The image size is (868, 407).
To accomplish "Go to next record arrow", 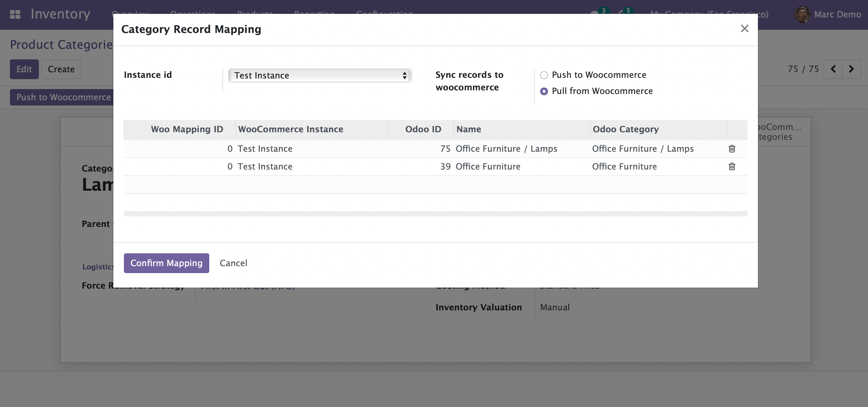I will tap(851, 69).
